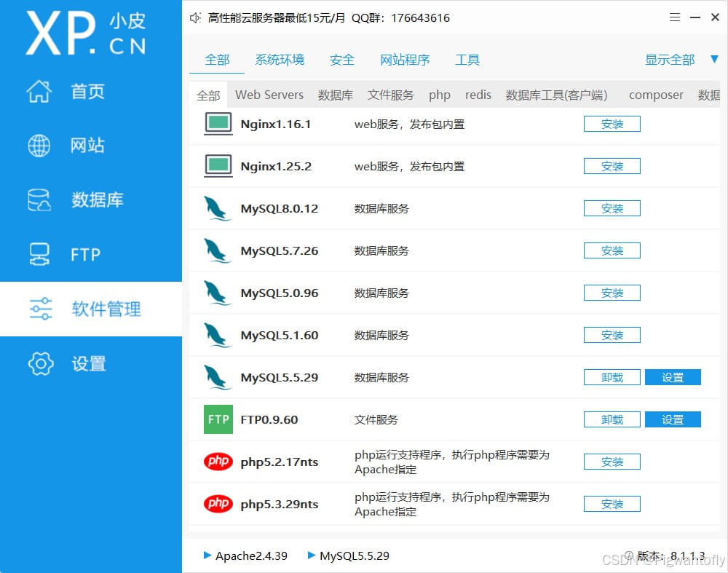
Task: Open the 工具 tab
Action: click(467, 60)
